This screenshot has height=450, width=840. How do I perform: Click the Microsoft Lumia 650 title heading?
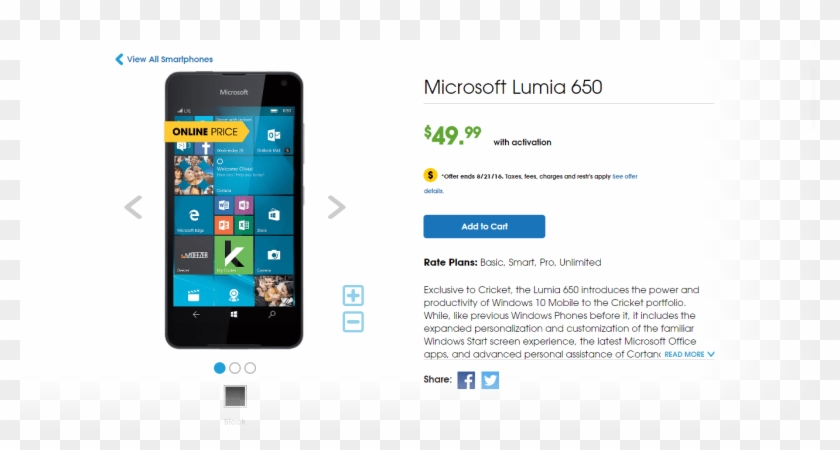[513, 87]
